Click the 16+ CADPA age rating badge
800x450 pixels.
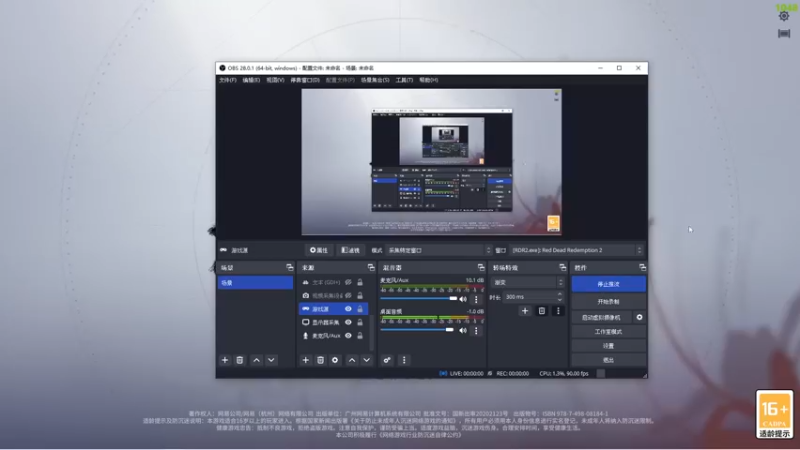774,414
